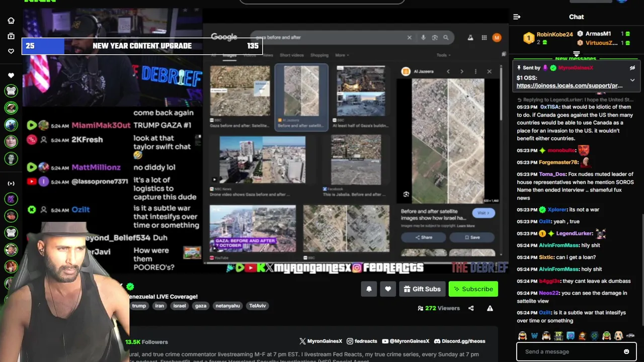The image size is (644, 362).
Task: Open the joinoss.locals.com pinned link
Action: tap(569, 85)
